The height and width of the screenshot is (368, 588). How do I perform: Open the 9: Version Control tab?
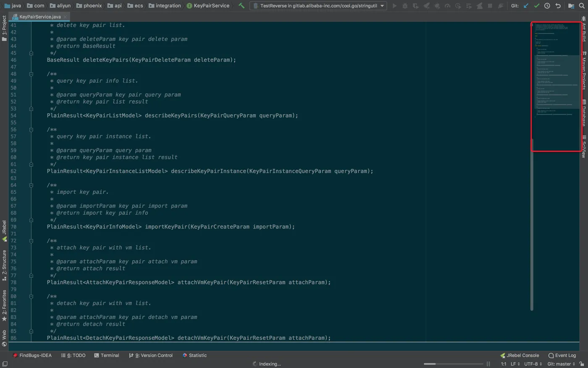[x=151, y=355]
